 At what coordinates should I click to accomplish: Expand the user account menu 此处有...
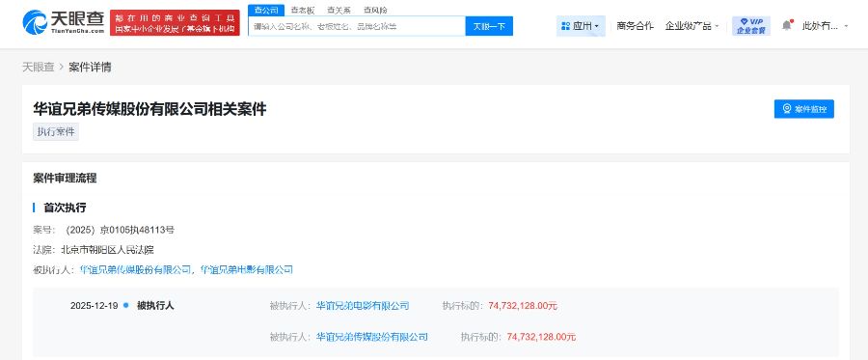825,26
